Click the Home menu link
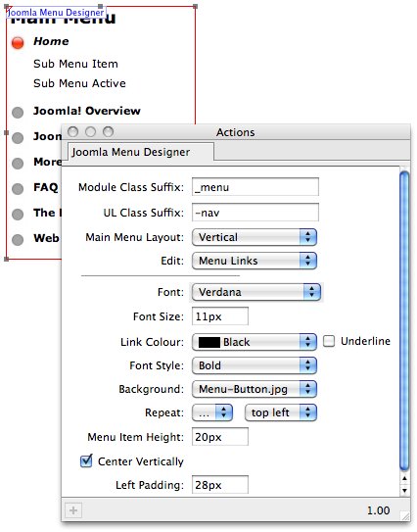 click(51, 41)
